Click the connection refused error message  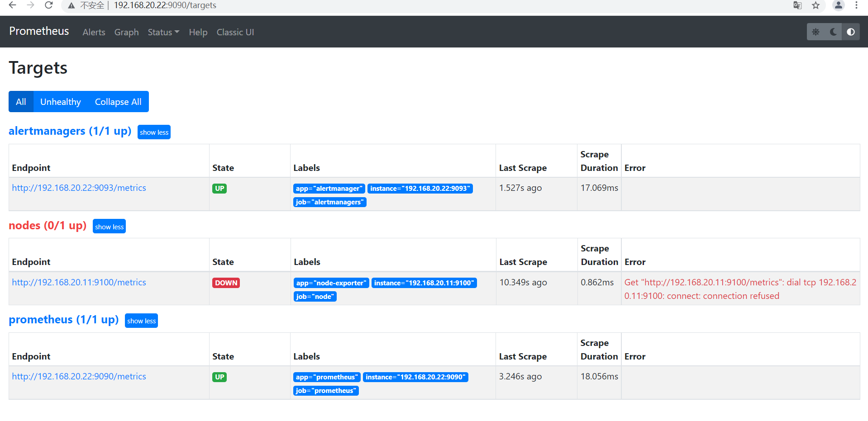pyautogui.click(x=740, y=289)
